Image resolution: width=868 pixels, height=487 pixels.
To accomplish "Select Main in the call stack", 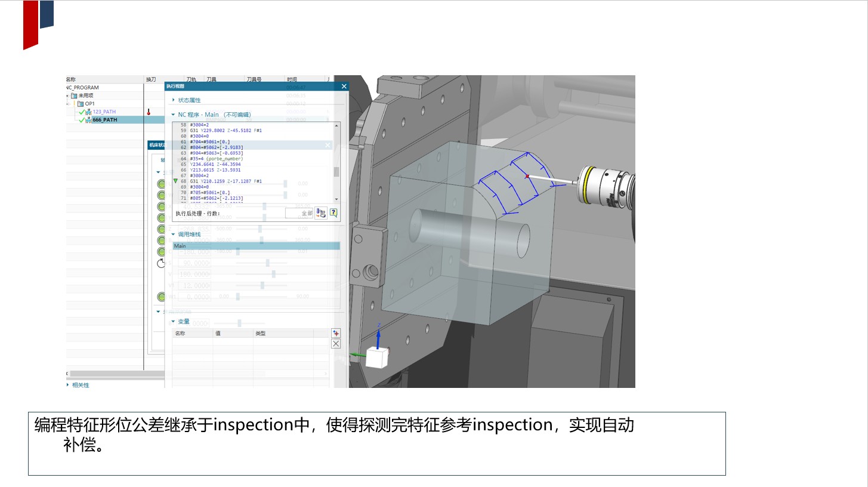I will coord(256,246).
